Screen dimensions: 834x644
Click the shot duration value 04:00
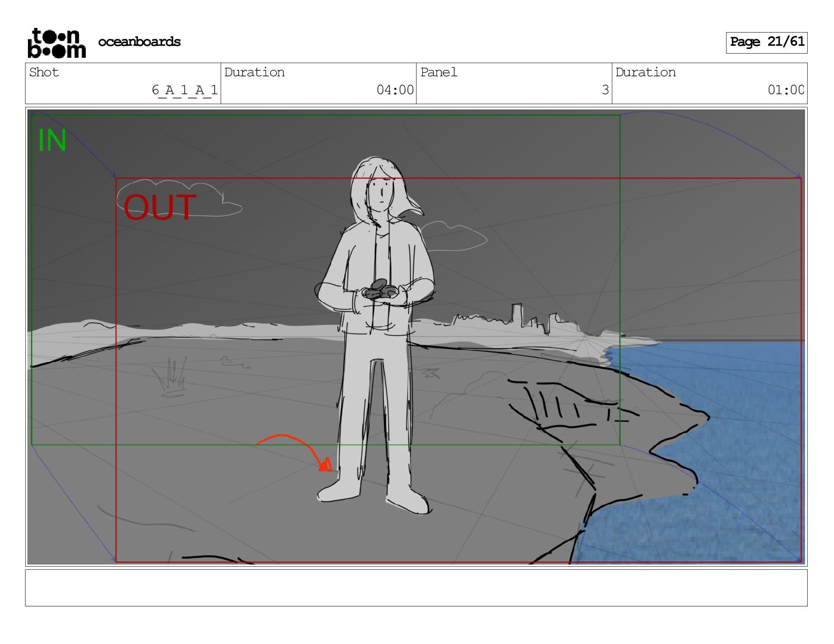(x=395, y=90)
